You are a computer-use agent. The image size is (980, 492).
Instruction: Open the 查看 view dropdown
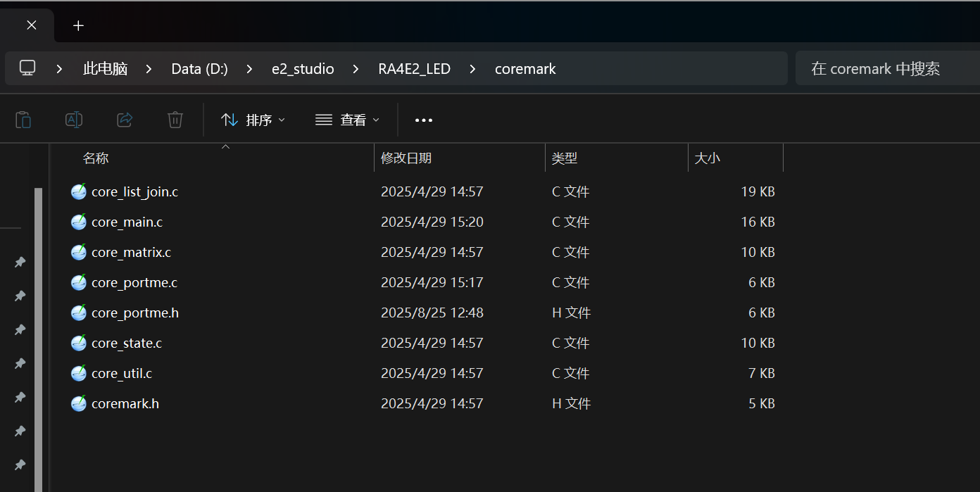click(x=347, y=120)
